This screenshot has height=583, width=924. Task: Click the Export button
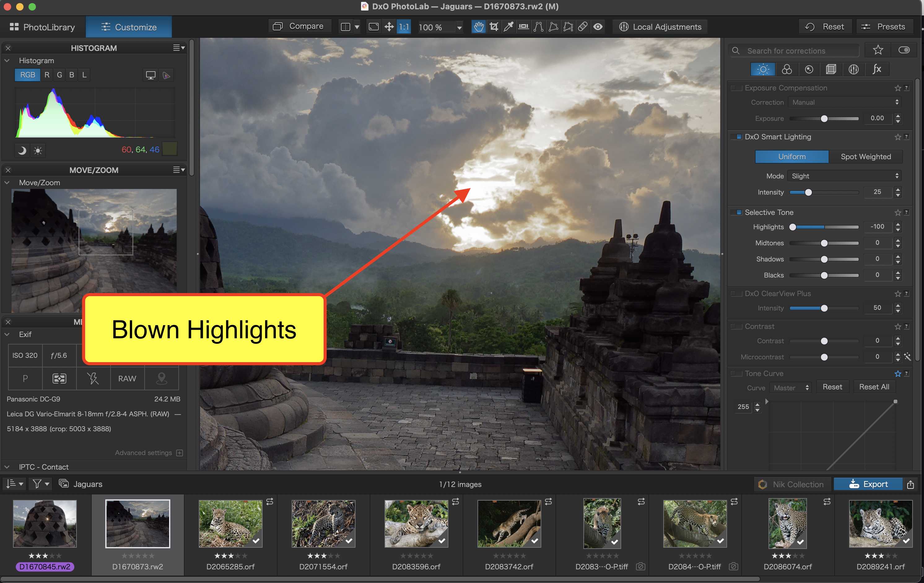pyautogui.click(x=868, y=484)
